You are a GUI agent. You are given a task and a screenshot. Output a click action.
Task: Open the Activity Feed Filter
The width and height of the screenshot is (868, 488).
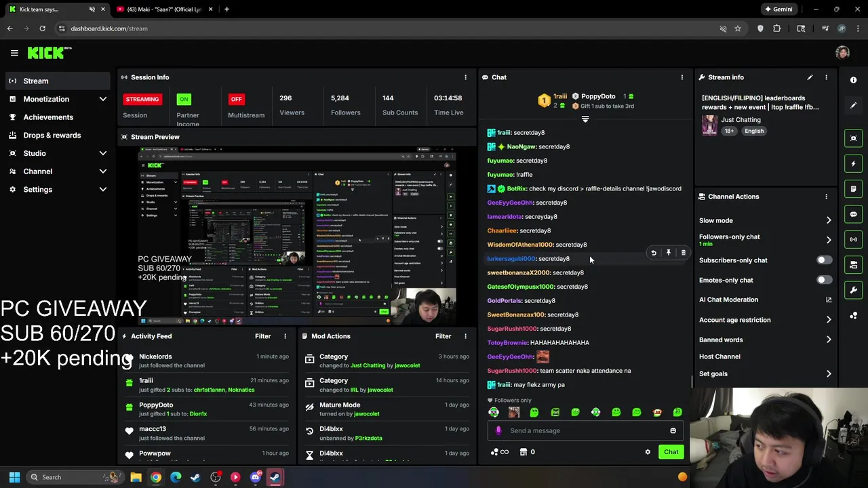pyautogui.click(x=262, y=336)
